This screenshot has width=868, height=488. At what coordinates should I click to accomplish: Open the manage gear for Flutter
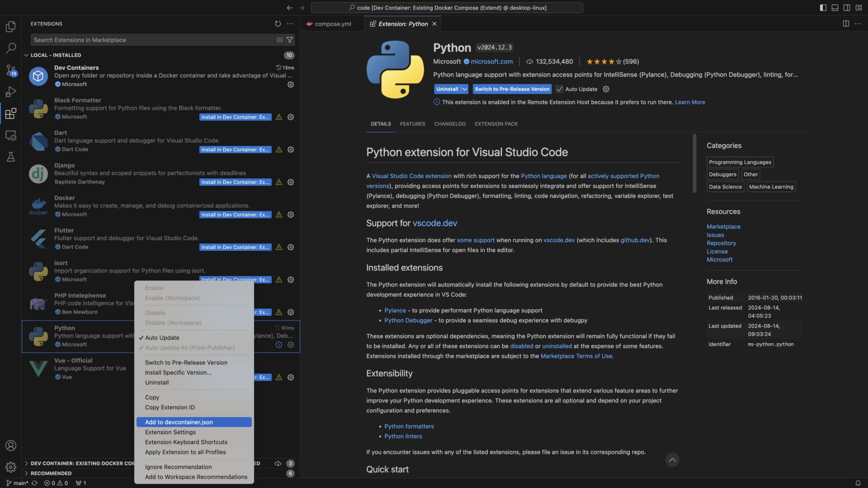291,247
